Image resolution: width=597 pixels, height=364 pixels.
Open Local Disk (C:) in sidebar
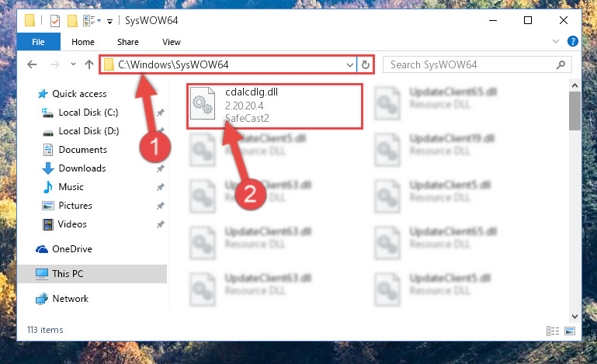click(x=88, y=113)
